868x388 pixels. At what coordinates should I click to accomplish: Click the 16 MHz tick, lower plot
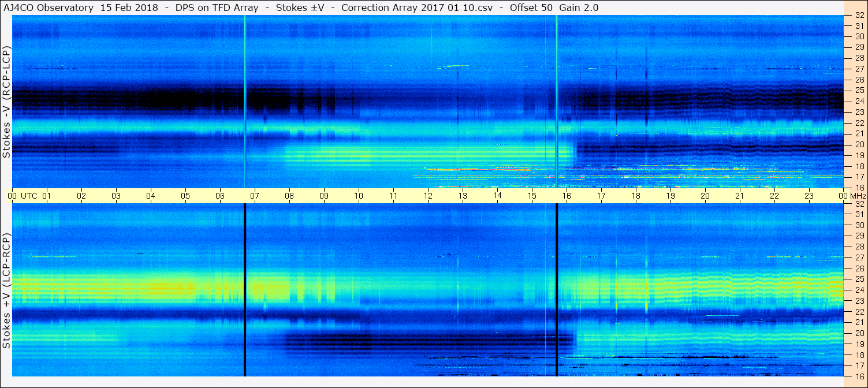coord(859,376)
